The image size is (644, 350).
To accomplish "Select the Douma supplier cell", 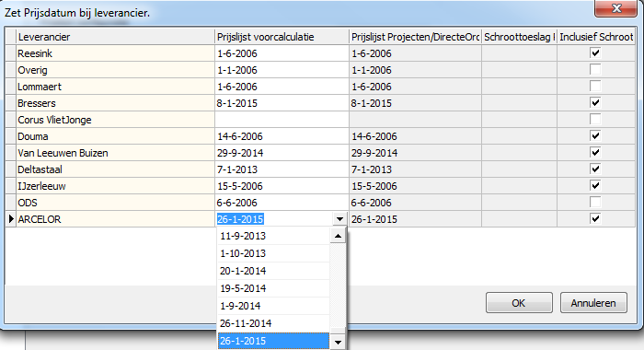I will coord(115,136).
